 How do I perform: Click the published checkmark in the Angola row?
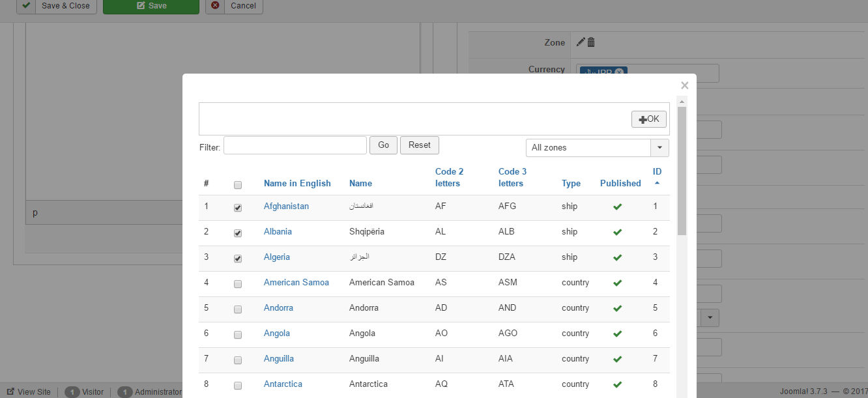tap(617, 334)
